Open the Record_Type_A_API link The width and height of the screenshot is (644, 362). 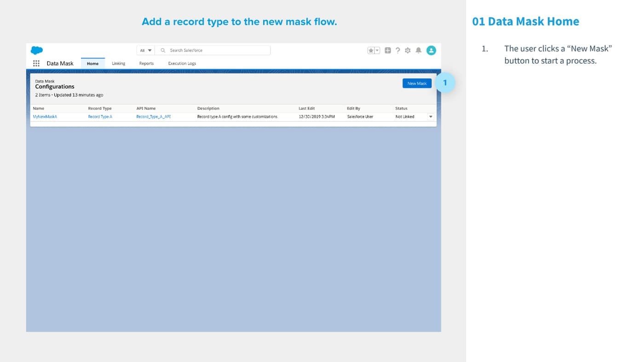tap(154, 117)
